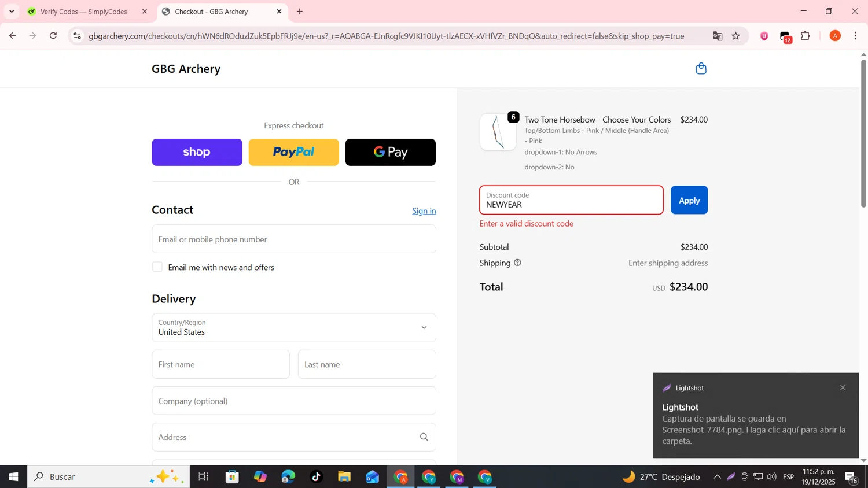This screenshot has height=488, width=868.
Task: Open the Extensions puzzle icon
Action: (x=806, y=36)
